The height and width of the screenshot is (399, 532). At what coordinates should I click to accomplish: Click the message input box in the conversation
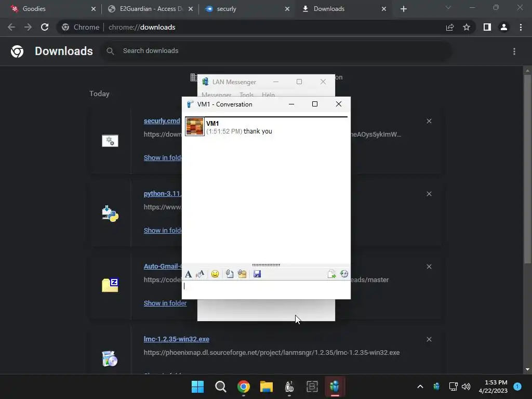point(266,289)
